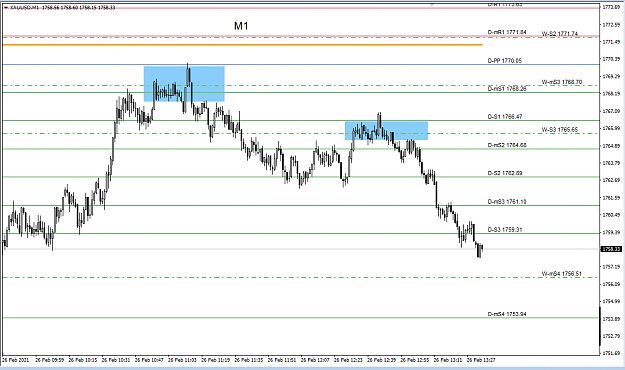Click price scale value 1767.09
Screen dimensions: 625x370
click(611, 111)
